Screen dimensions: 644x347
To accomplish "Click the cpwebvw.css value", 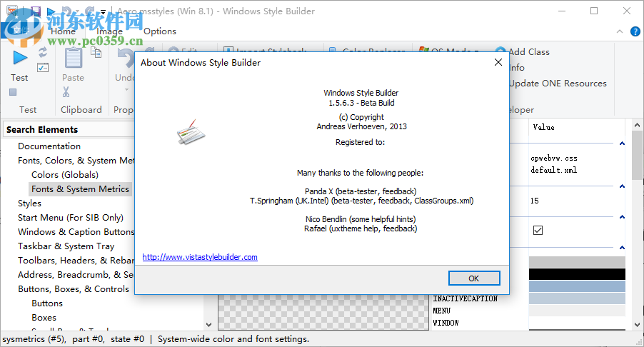I will (x=553, y=158).
